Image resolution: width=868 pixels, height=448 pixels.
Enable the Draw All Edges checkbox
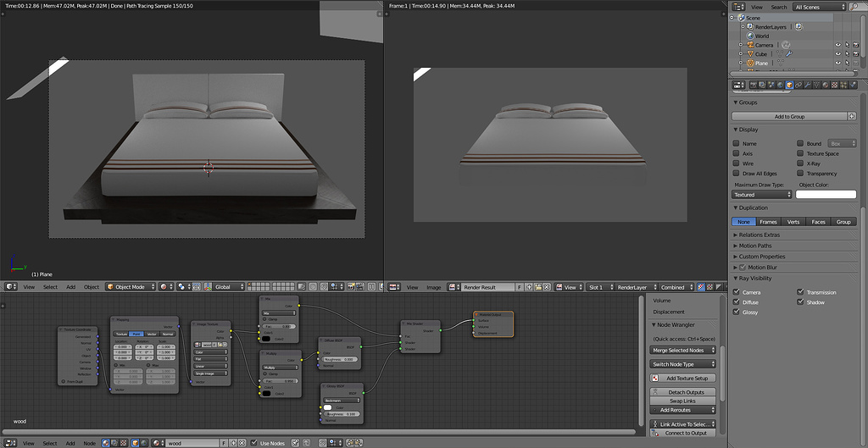click(x=736, y=173)
